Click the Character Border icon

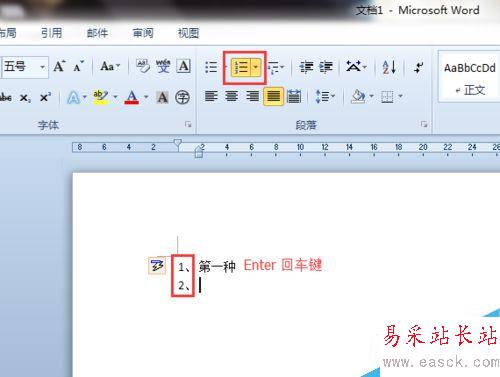coord(184,66)
